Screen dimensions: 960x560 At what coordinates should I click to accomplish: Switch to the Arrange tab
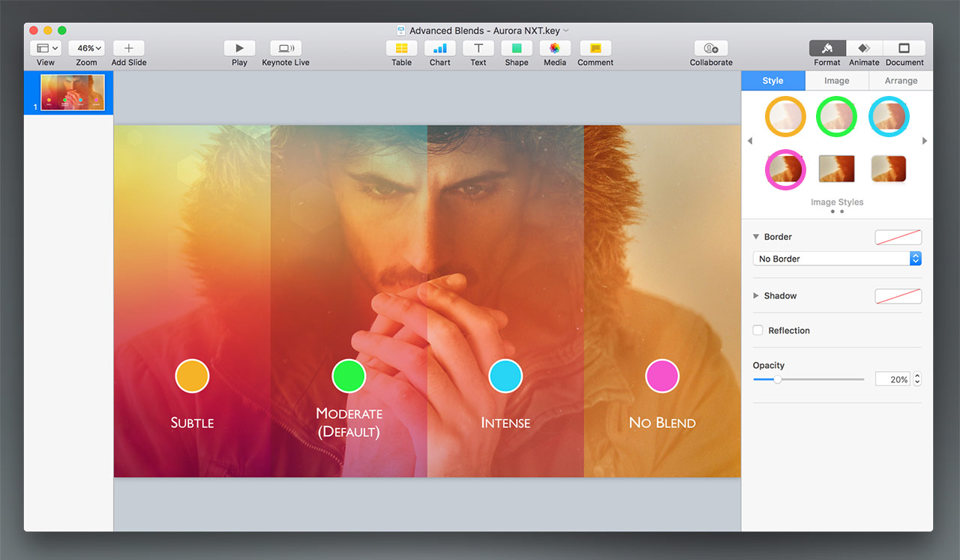coord(901,81)
